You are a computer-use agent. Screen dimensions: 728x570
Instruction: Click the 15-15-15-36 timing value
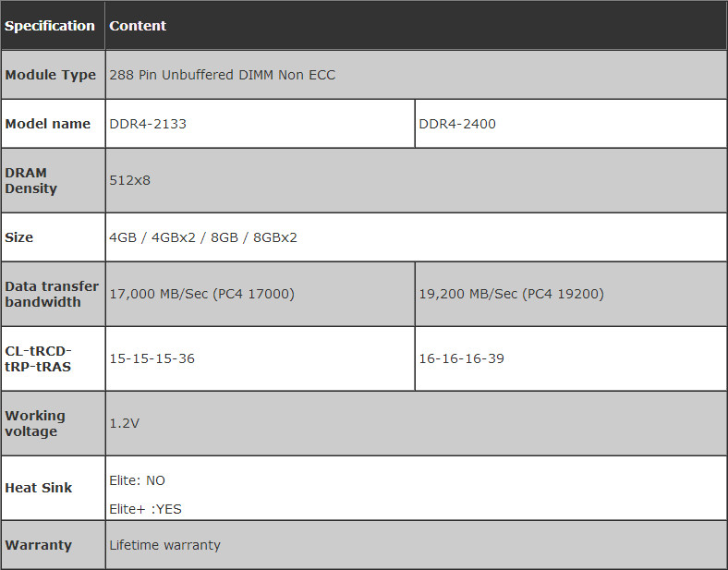pyautogui.click(x=152, y=358)
